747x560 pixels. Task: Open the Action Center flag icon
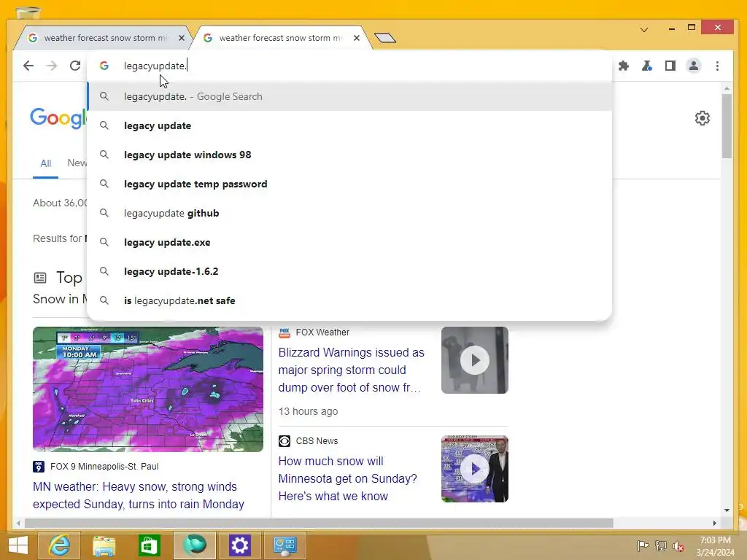[643, 545]
